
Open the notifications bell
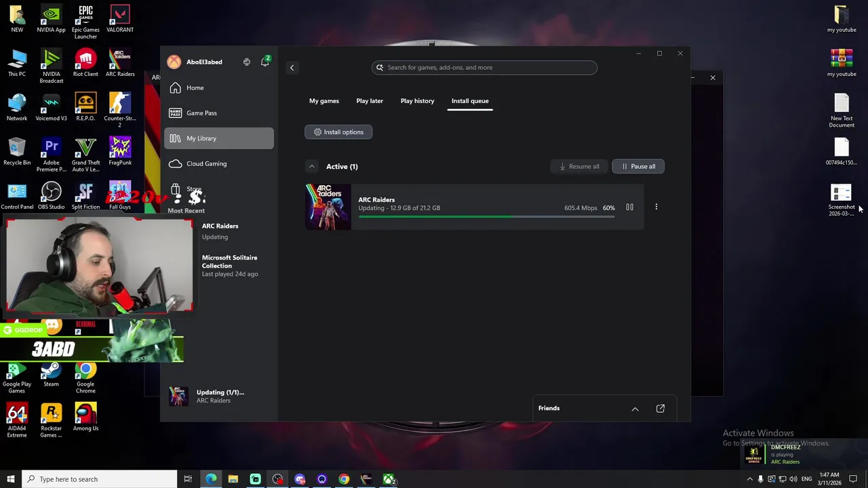tap(265, 62)
